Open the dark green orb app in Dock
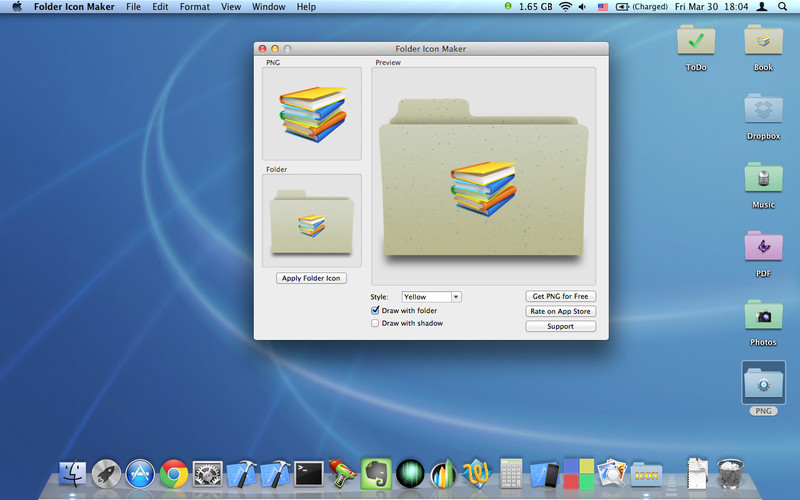Viewport: 800px width, 500px height. tap(410, 474)
